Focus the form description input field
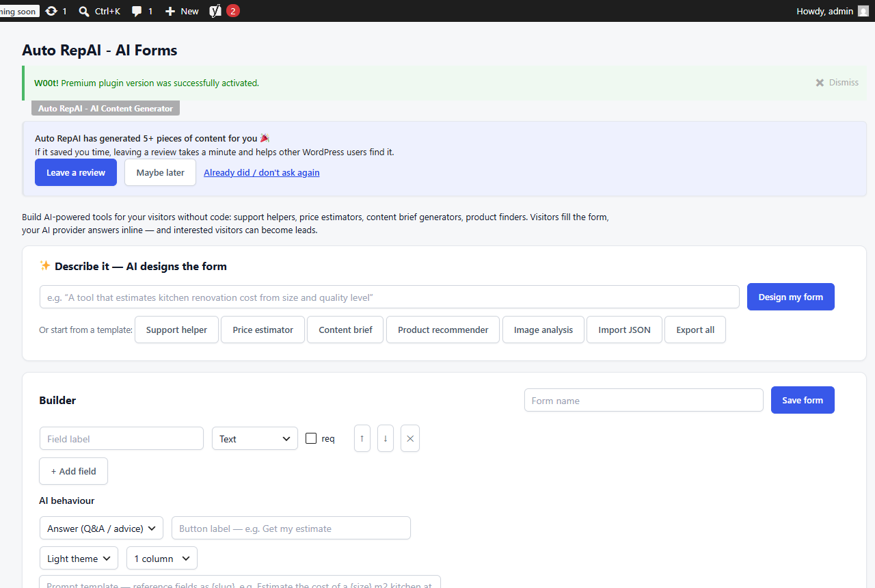The image size is (875, 588). click(390, 297)
